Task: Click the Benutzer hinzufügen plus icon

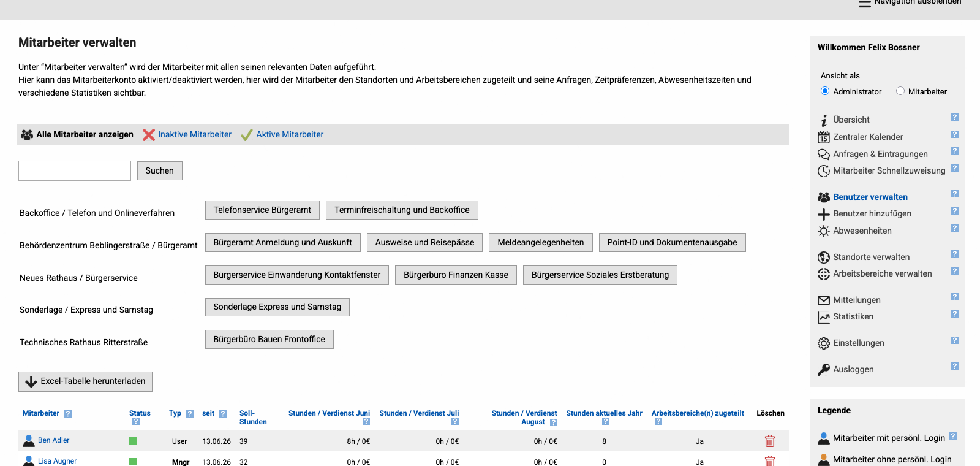Action: pos(824,214)
